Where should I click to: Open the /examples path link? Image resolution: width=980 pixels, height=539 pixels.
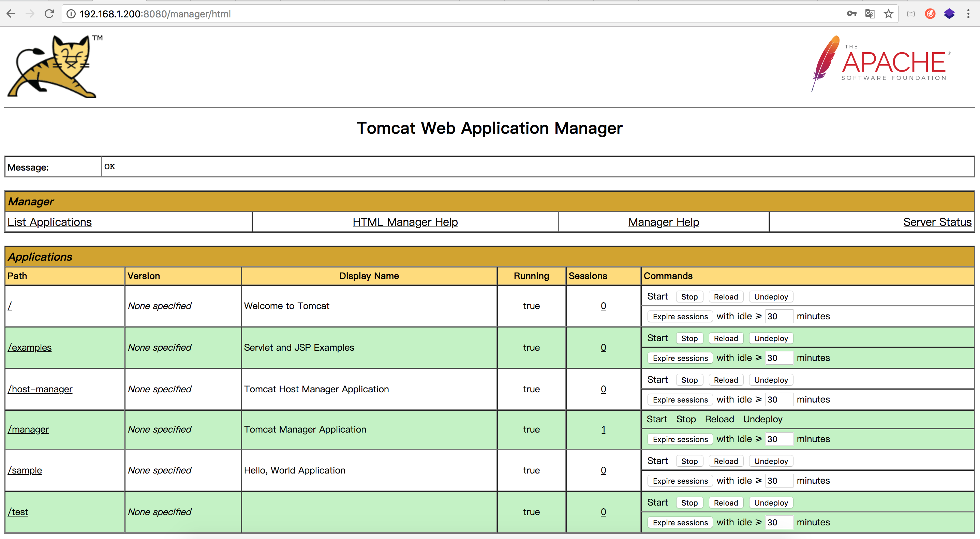click(x=30, y=348)
